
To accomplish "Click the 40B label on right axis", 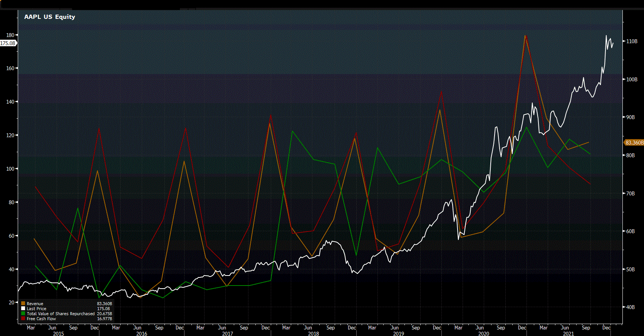I will [630, 307].
